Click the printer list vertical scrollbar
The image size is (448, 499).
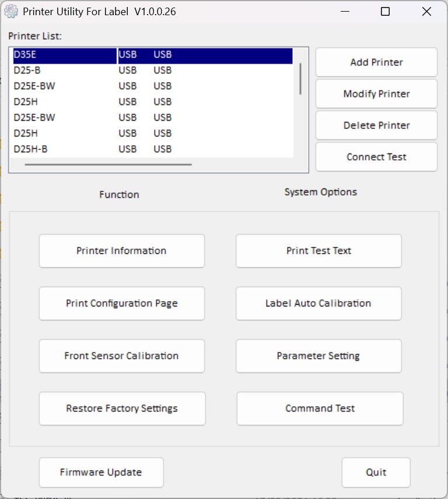300,79
